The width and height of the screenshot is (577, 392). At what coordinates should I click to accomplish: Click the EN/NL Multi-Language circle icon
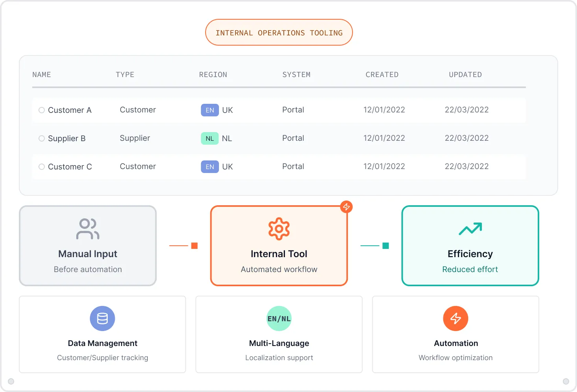279,318
